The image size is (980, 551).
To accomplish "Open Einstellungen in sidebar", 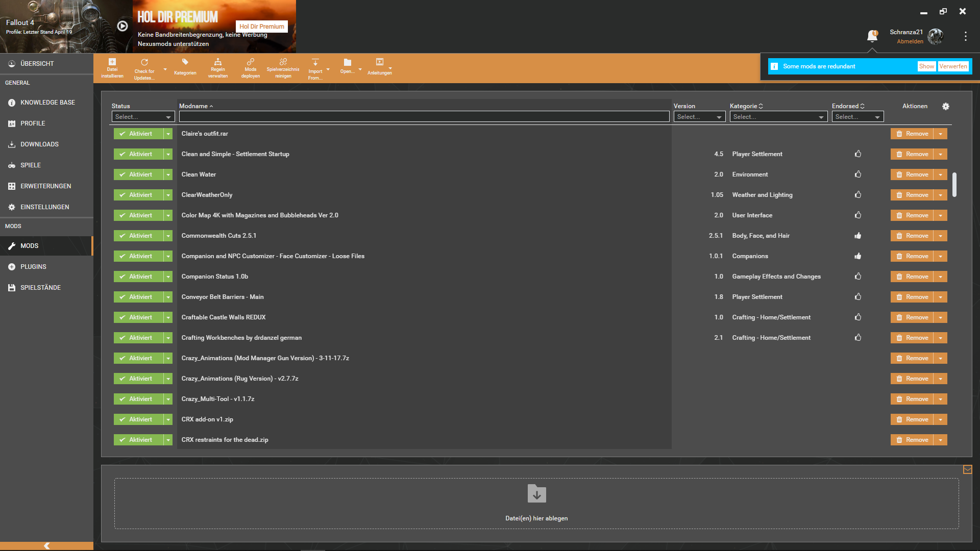I will click(46, 207).
